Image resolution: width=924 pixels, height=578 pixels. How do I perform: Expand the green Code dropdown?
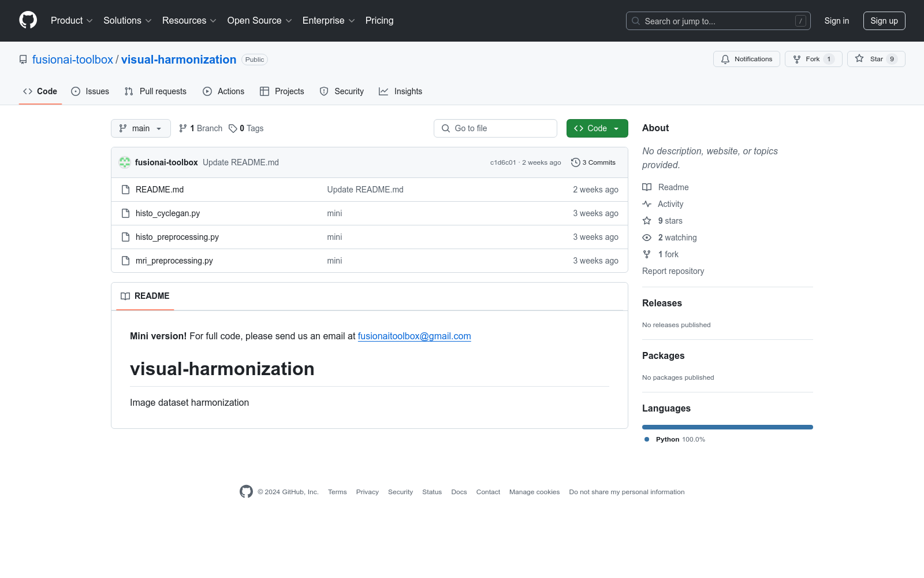tap(597, 128)
